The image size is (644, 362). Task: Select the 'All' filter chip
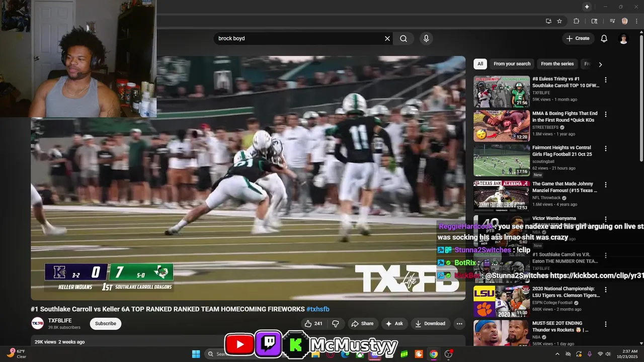480,64
